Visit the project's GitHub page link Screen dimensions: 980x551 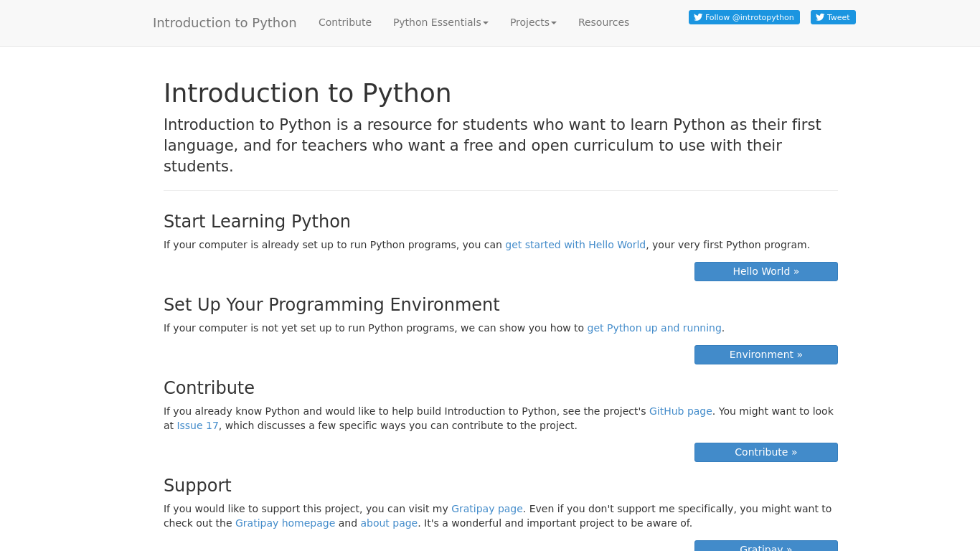(x=680, y=411)
